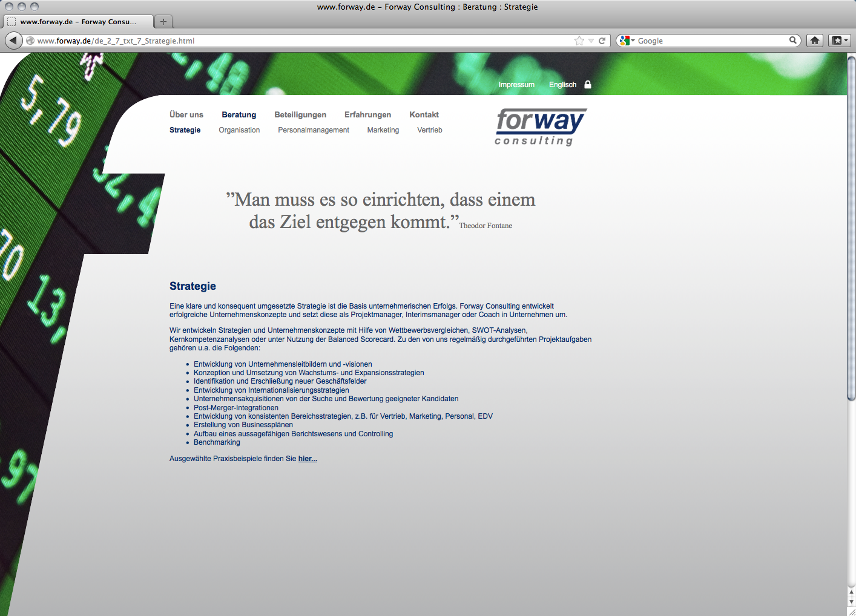
Task: Select the Organisation submenu item
Action: (239, 130)
